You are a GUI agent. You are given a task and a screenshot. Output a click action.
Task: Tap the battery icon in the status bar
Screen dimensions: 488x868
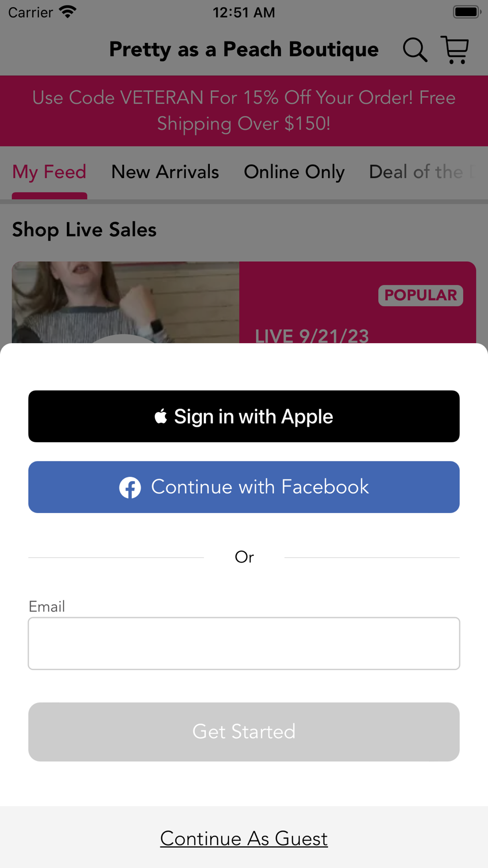(467, 12)
